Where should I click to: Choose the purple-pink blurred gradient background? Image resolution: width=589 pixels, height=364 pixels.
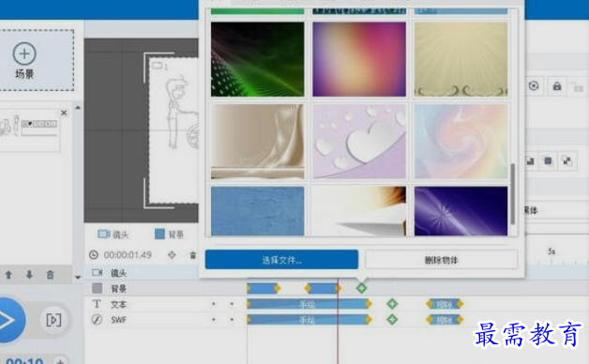pyautogui.click(x=359, y=59)
